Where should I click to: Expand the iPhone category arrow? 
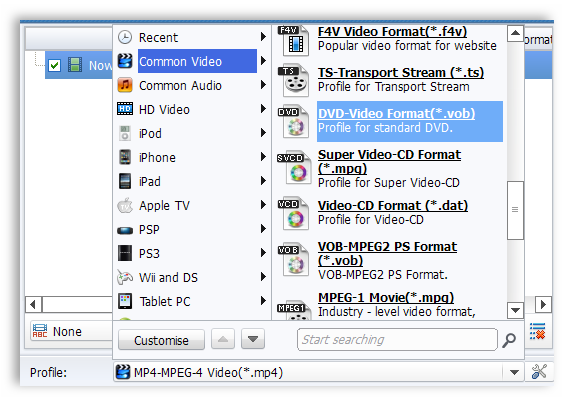click(x=263, y=157)
